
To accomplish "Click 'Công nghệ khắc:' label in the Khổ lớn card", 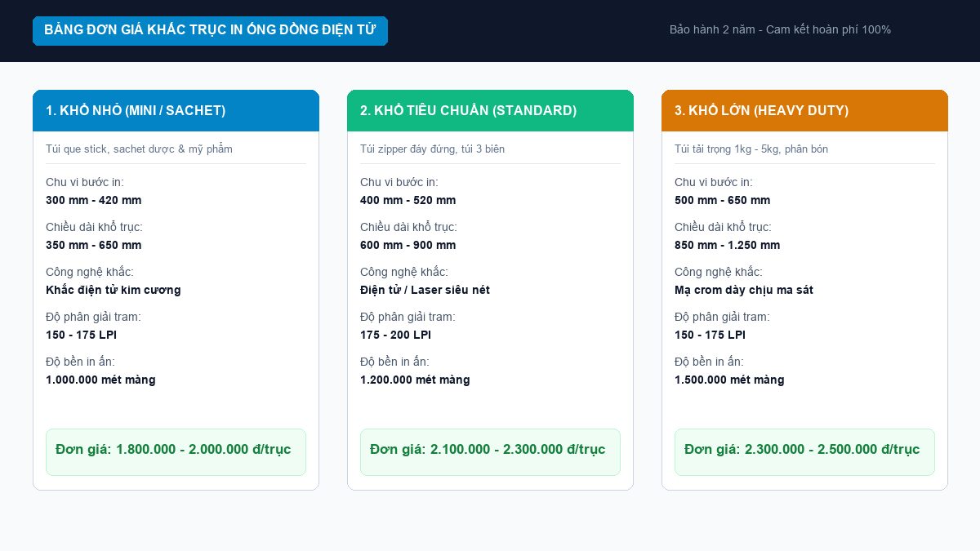I will (x=719, y=272).
